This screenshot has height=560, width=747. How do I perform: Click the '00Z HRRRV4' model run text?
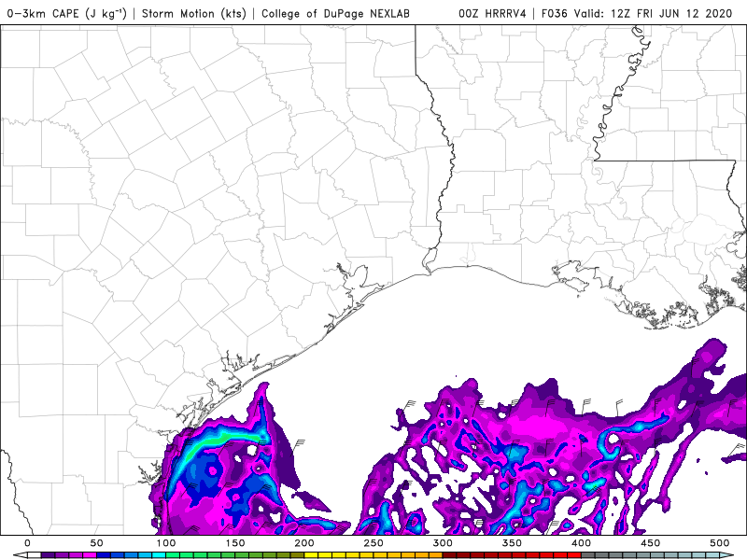[x=492, y=13]
